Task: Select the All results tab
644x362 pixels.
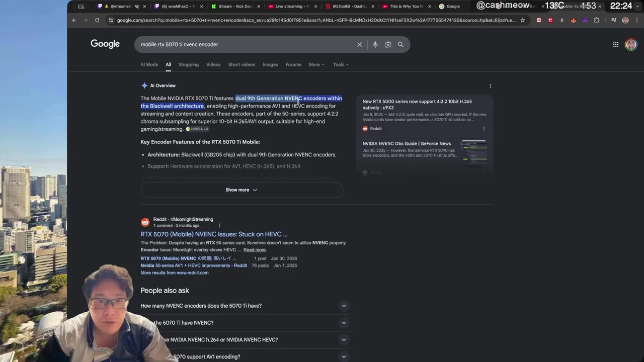Action: click(x=168, y=64)
